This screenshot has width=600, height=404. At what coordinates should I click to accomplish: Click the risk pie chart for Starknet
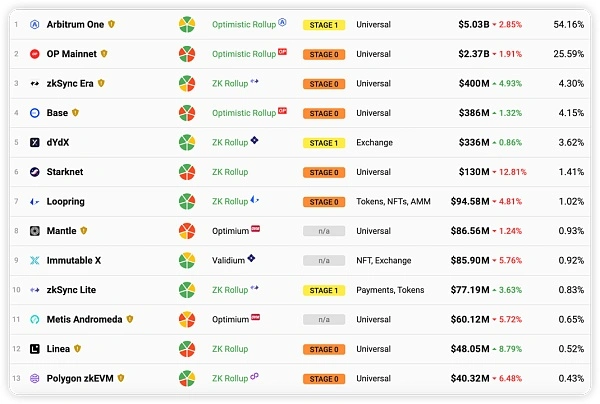(187, 172)
